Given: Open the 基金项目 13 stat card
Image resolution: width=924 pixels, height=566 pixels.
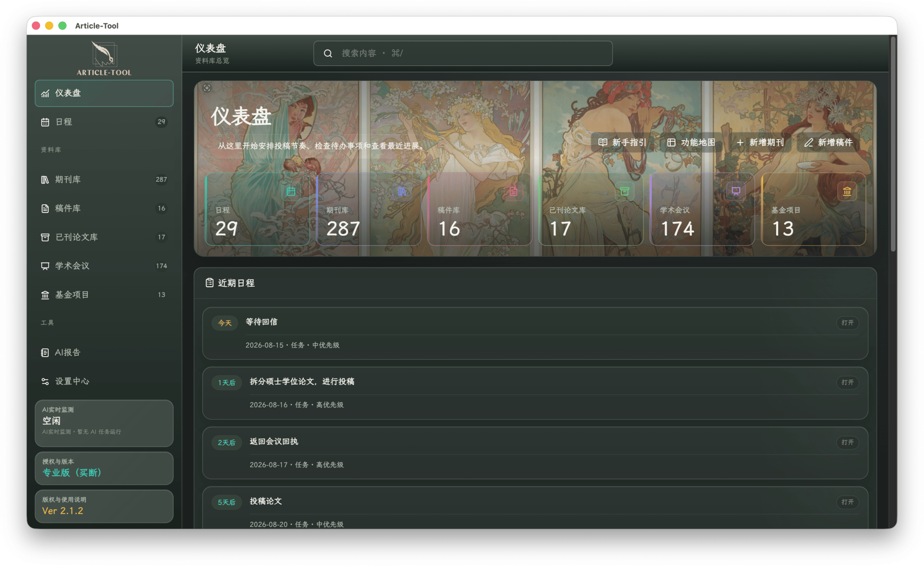Looking at the screenshot, I should coord(813,209).
